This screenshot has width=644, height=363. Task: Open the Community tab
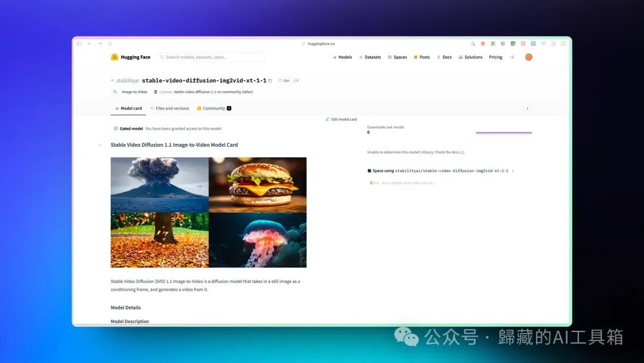tap(214, 109)
